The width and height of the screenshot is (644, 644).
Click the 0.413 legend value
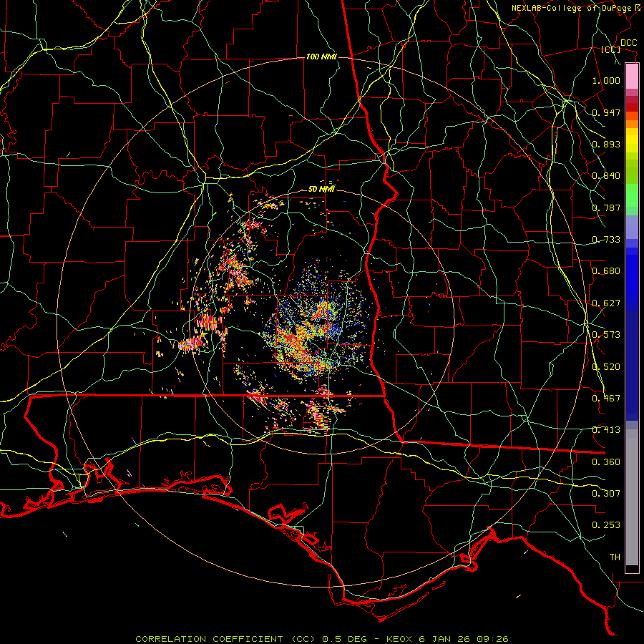tap(606, 430)
